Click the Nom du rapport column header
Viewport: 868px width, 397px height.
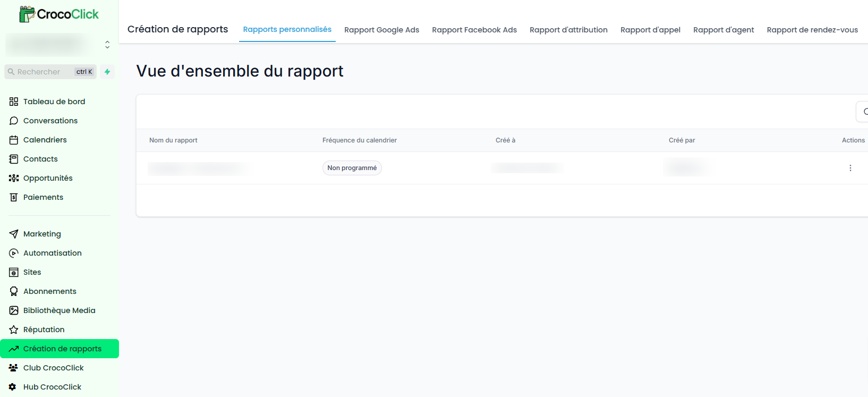(173, 140)
